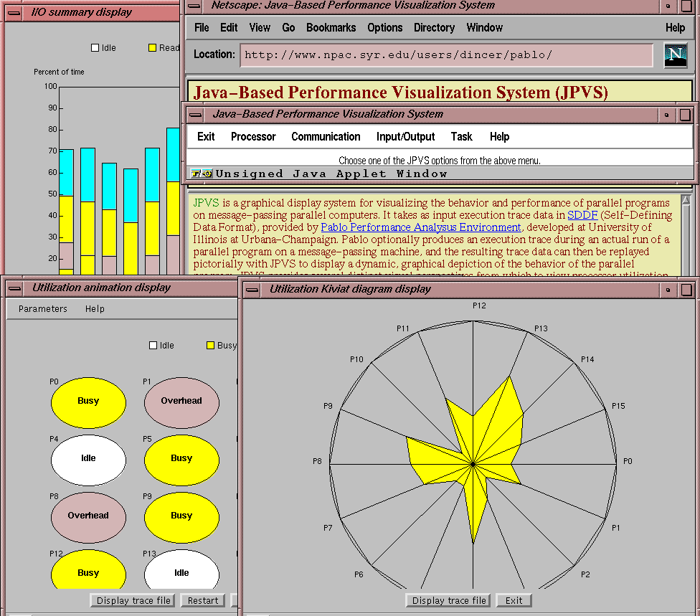
Task: Iconify the JPVS applet window
Action: [666, 115]
